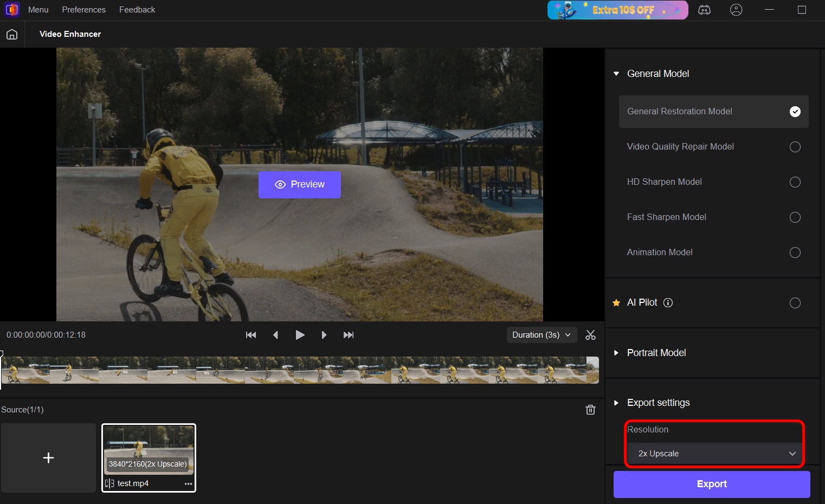The image size is (825, 504).
Task: Click the Home icon
Action: (12, 35)
